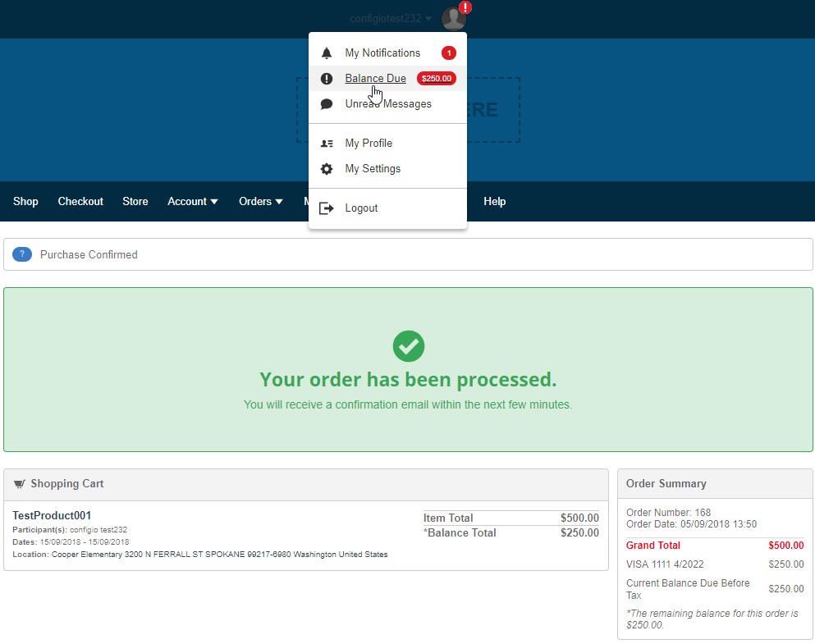Select Checkout in the navigation bar
Screen dimensions: 815x644
pos(80,202)
